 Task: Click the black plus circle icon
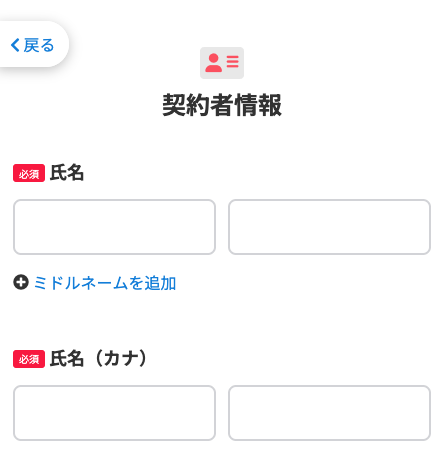point(21,283)
